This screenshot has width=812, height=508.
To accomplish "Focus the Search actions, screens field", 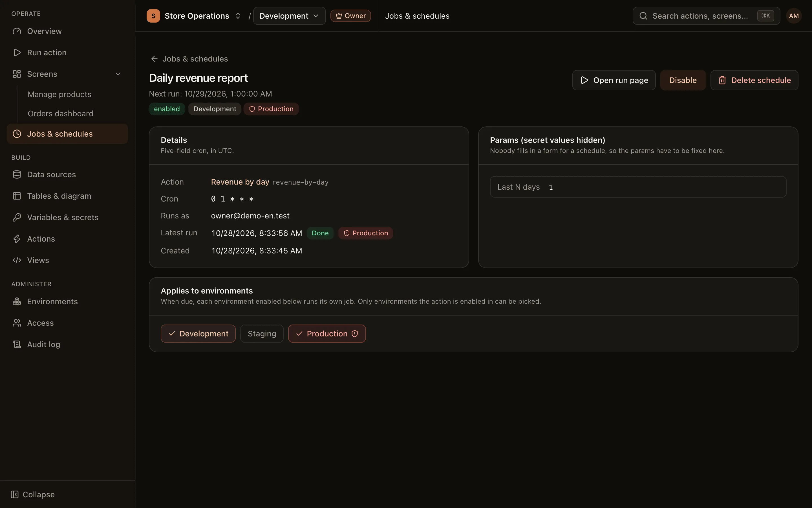I will tap(706, 16).
